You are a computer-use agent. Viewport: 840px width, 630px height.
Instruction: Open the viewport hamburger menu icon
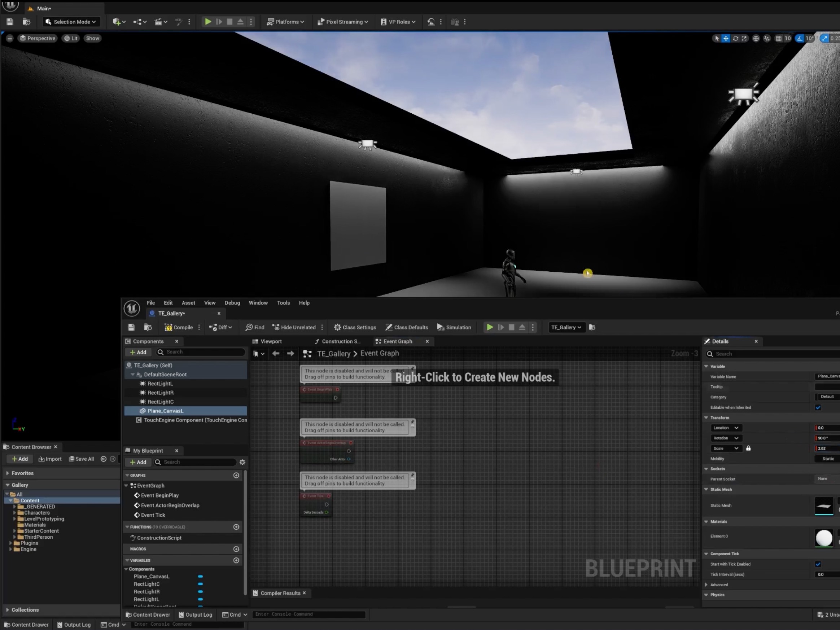click(10, 38)
